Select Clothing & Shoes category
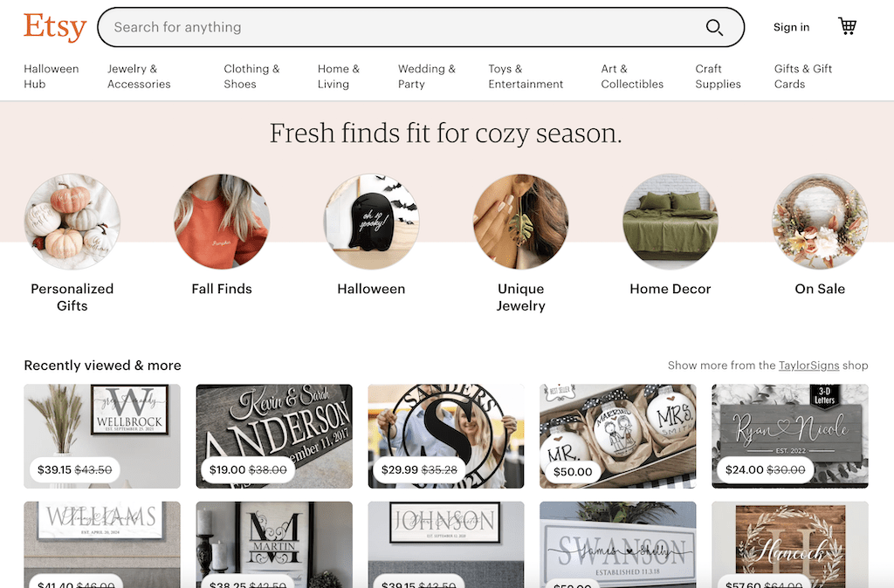The image size is (894, 588). [x=251, y=77]
